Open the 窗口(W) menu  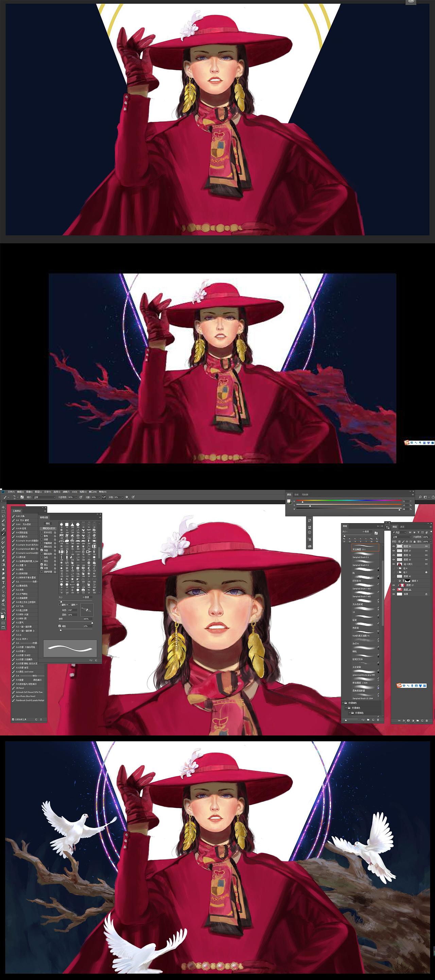point(92,492)
